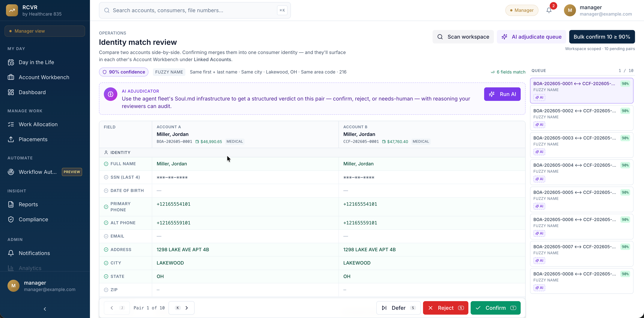644x318 pixels.
Task: Click Bulk confirm 10 ≥ 90% button
Action: pyautogui.click(x=602, y=37)
